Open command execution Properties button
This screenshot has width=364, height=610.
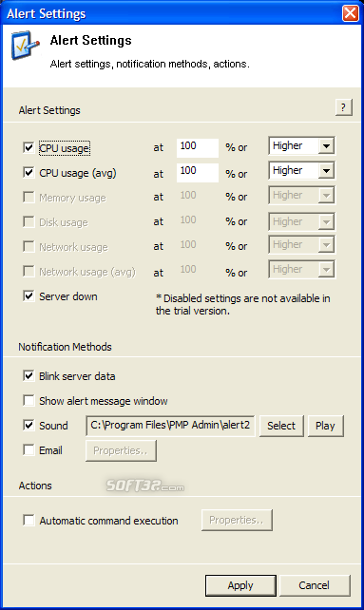pos(237,520)
